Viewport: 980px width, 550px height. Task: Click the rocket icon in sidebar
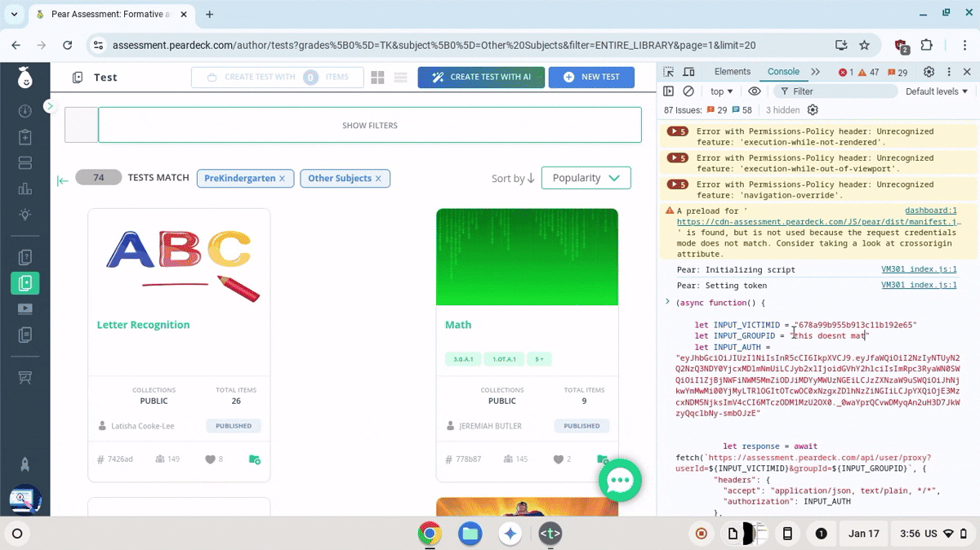pos(24,464)
